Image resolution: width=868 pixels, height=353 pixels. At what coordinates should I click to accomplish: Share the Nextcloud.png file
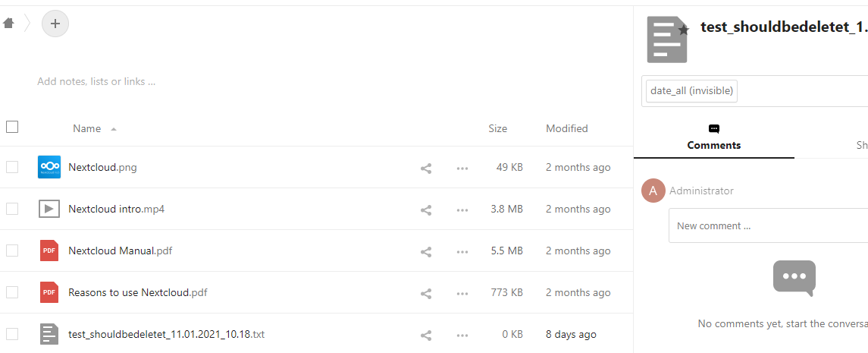pyautogui.click(x=426, y=168)
